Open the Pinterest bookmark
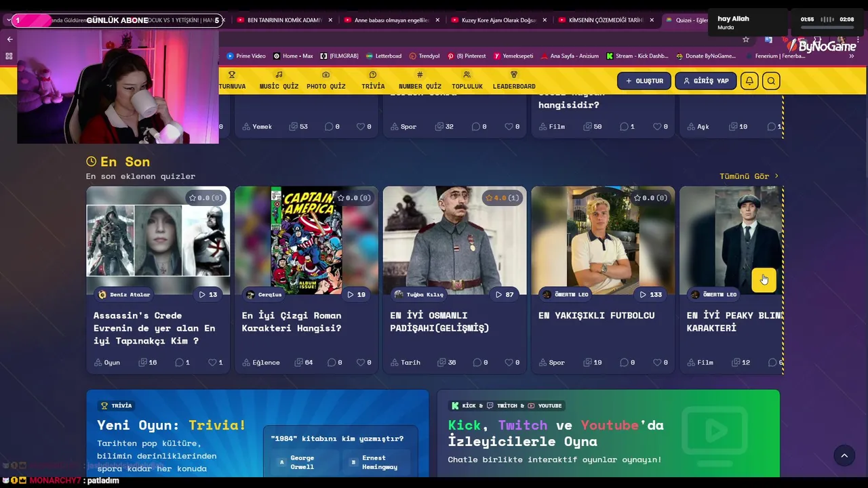Image resolution: width=868 pixels, height=488 pixels. pyautogui.click(x=467, y=56)
